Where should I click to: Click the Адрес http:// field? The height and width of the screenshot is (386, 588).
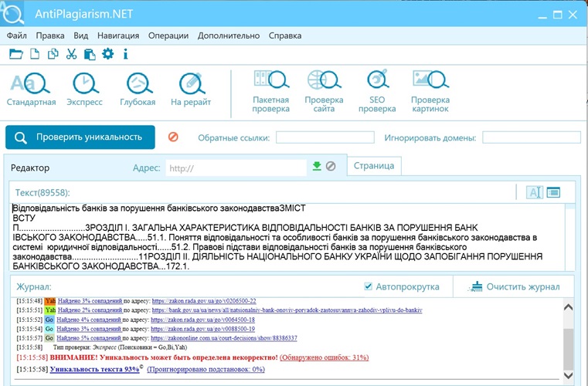236,168
